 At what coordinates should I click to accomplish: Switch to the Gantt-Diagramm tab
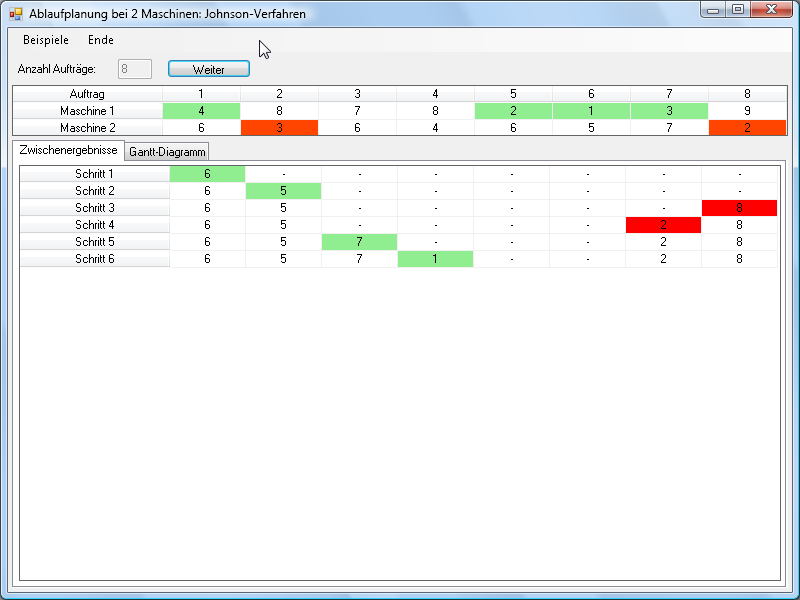[167, 151]
